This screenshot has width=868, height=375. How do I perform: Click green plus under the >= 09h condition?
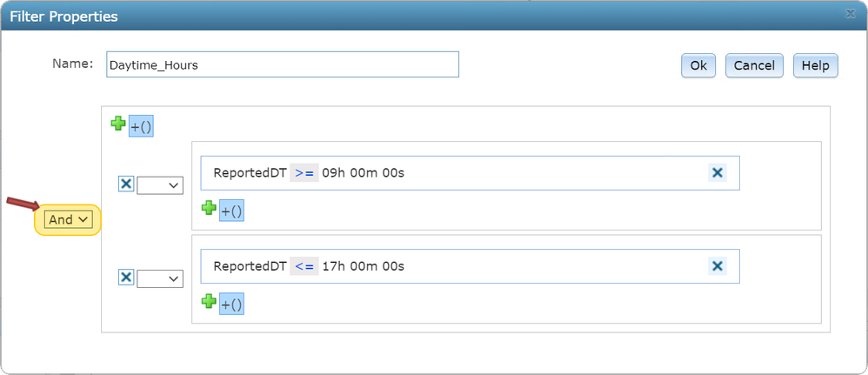click(x=209, y=208)
